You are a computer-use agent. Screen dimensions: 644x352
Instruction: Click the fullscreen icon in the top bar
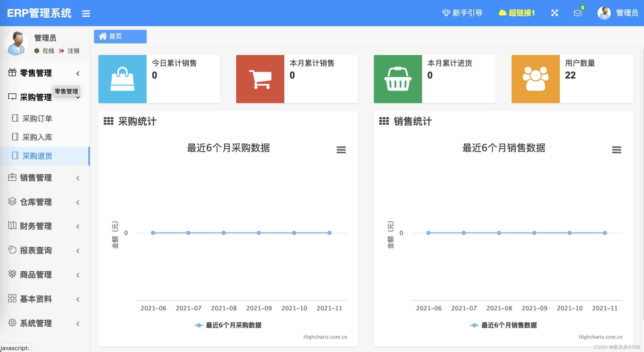point(554,13)
